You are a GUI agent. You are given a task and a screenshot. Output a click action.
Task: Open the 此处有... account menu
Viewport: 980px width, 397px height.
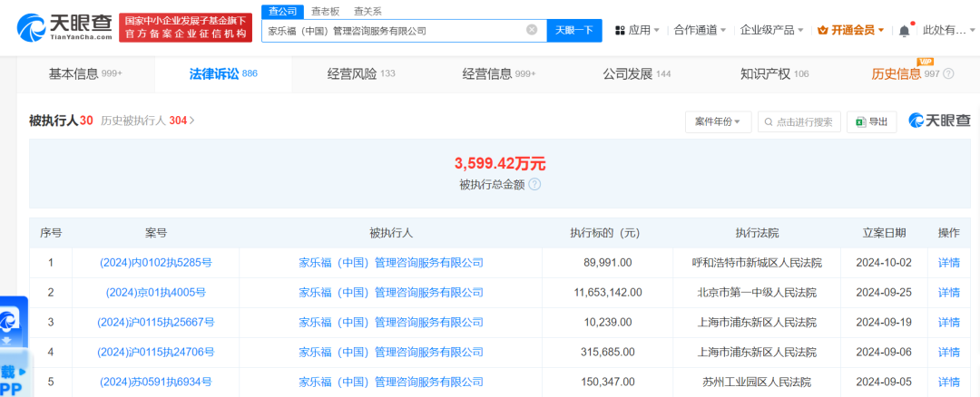949,30
